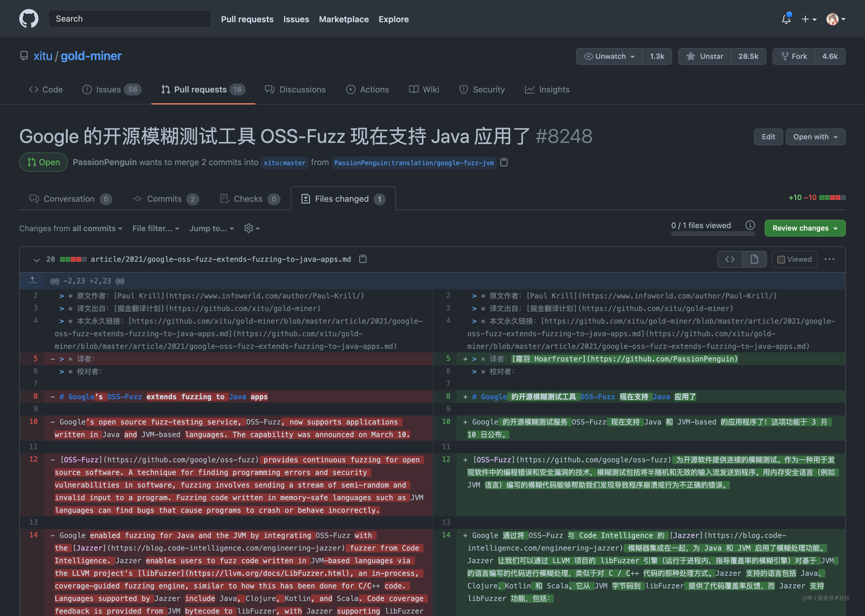Open the PassionPenguin:translation/google-fuzz-jvm branch

pos(414,163)
